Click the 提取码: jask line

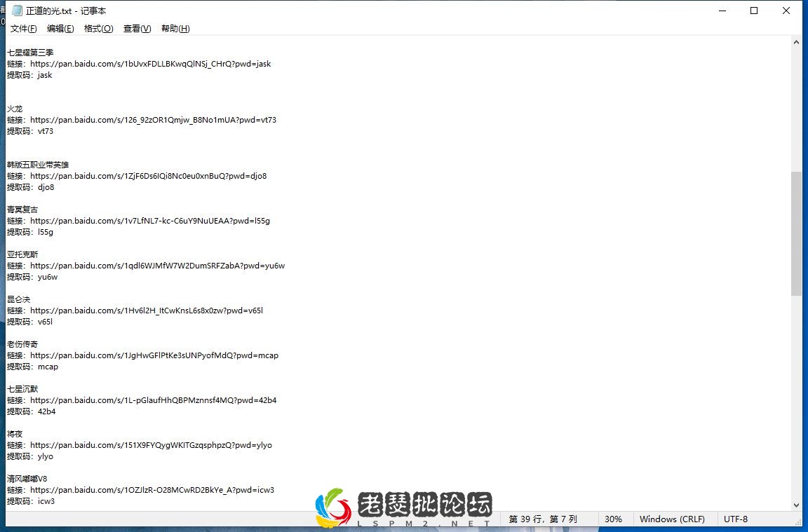tap(29, 75)
